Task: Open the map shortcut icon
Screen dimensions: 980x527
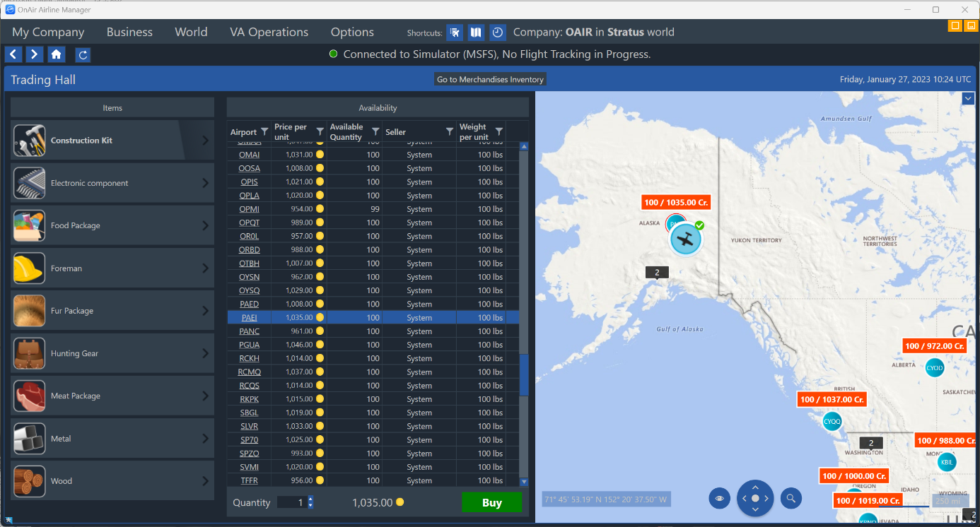Action: click(476, 32)
